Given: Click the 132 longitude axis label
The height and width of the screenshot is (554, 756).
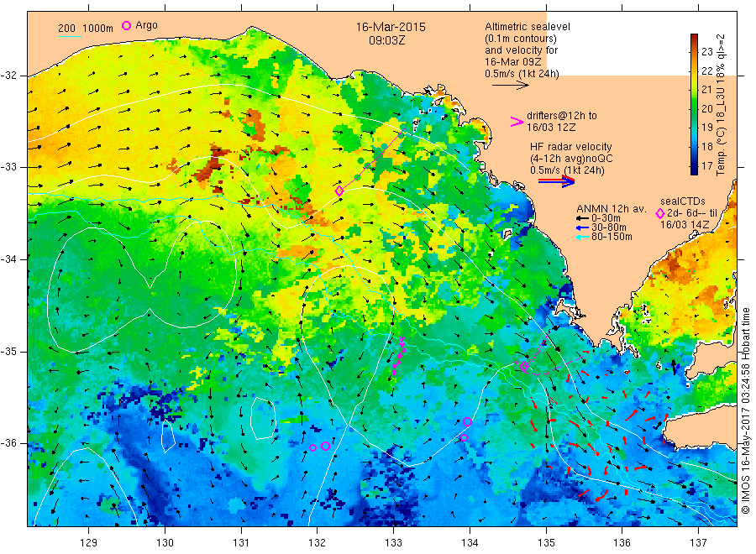Looking at the screenshot, I should [x=318, y=543].
